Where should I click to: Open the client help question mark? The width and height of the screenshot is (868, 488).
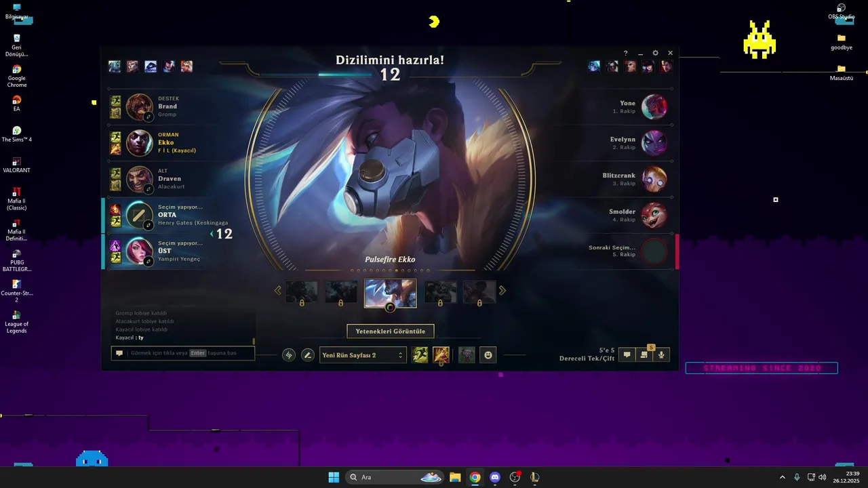625,53
